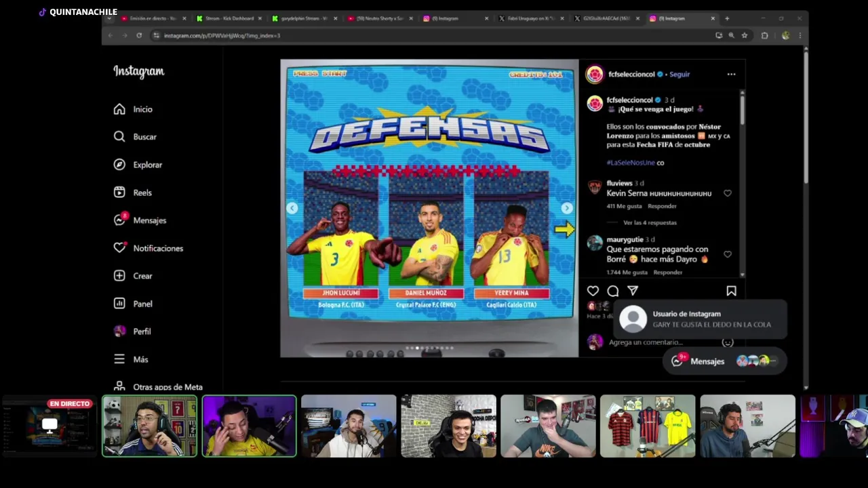
Task: Open the Buscar search icon
Action: pyautogui.click(x=119, y=137)
